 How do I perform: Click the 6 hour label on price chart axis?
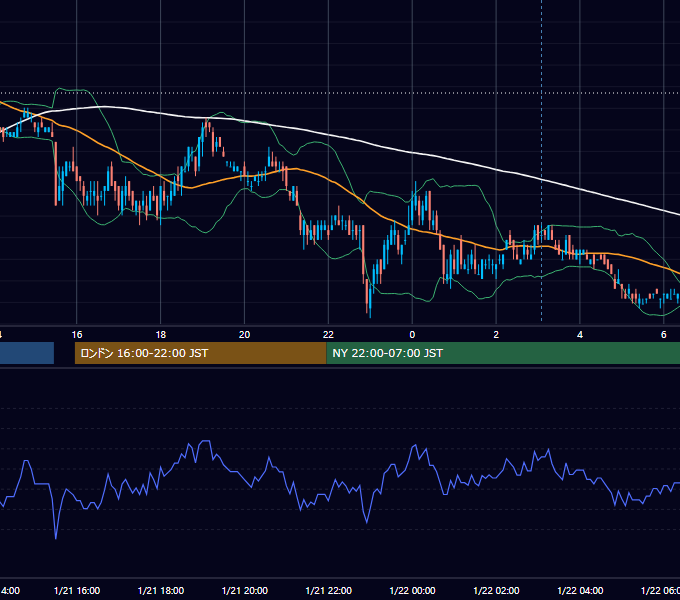tap(664, 335)
